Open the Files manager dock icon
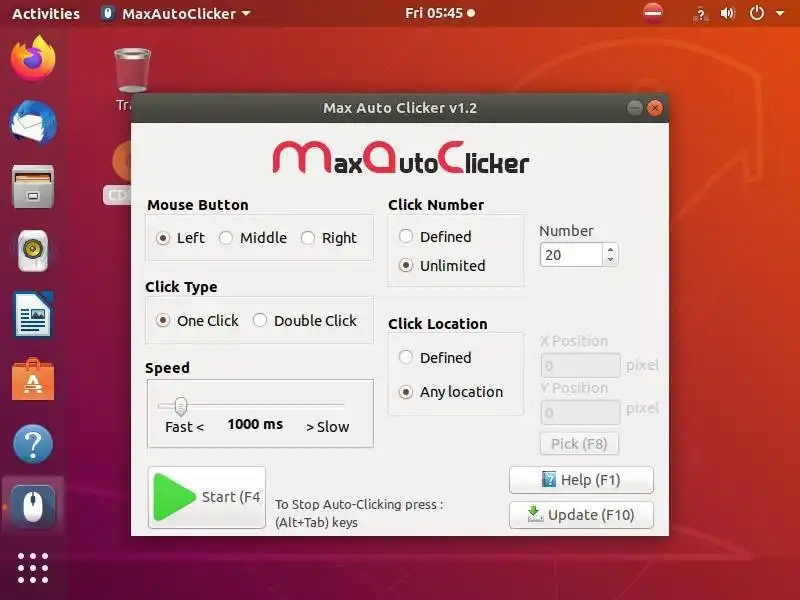 [x=33, y=187]
